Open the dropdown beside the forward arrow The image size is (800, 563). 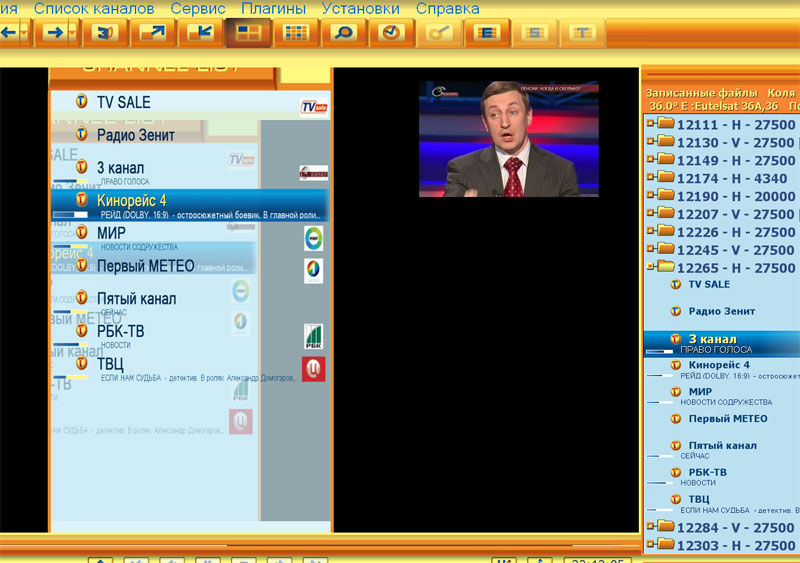pos(72,32)
